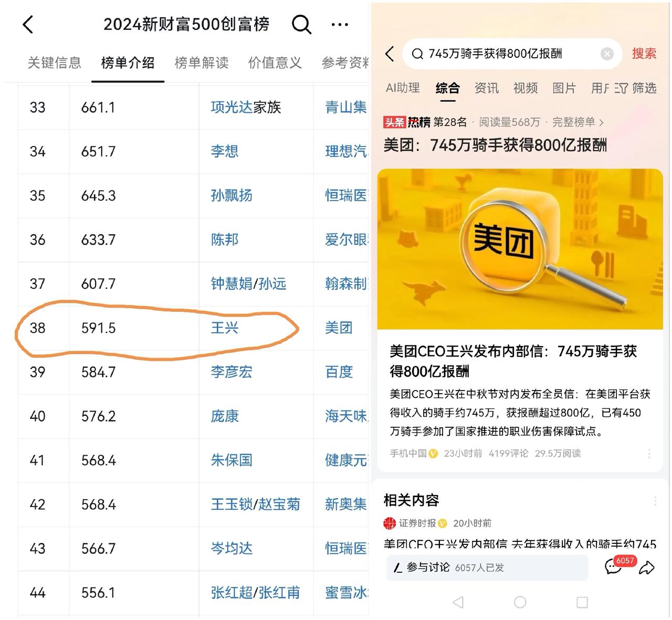672x620 pixels.
Task: Open the 视频 search tab
Action: click(526, 88)
